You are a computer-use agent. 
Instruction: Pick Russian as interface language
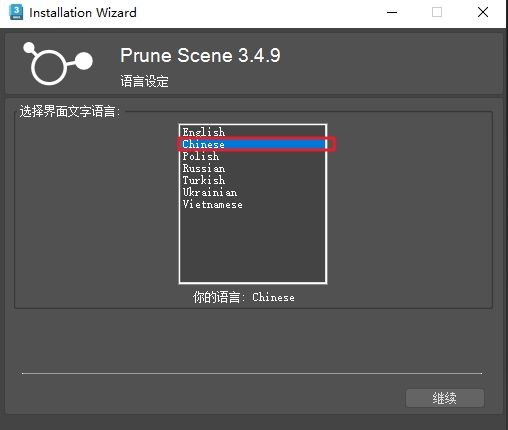[x=253, y=168]
